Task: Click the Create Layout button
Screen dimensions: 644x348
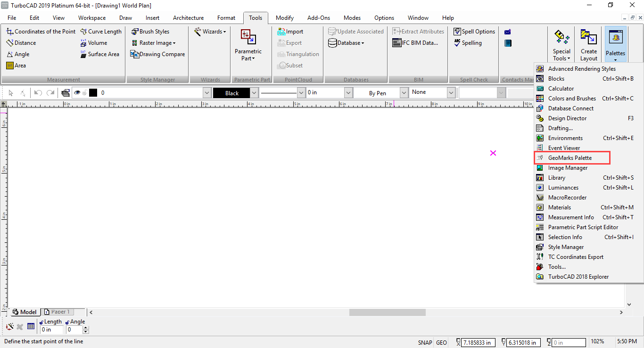Action: pyautogui.click(x=589, y=46)
